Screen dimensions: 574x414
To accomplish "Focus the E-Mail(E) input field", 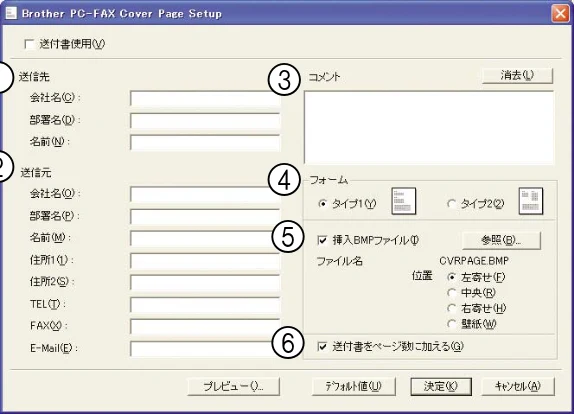I will (205, 348).
